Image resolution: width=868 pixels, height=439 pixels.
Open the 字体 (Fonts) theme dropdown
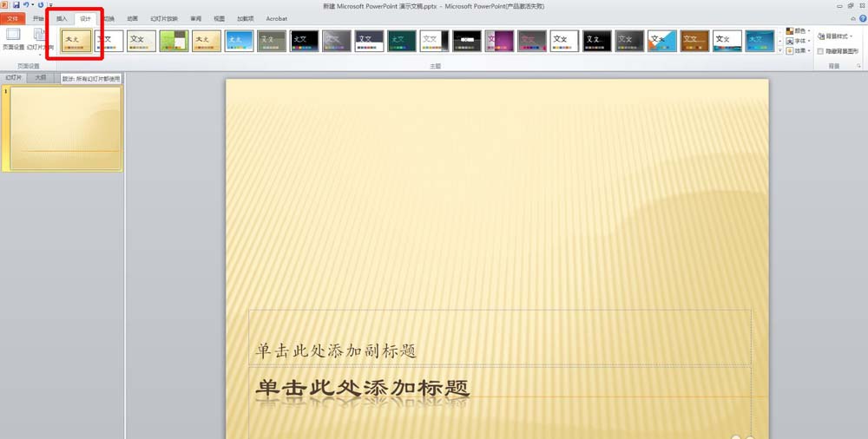coord(798,41)
